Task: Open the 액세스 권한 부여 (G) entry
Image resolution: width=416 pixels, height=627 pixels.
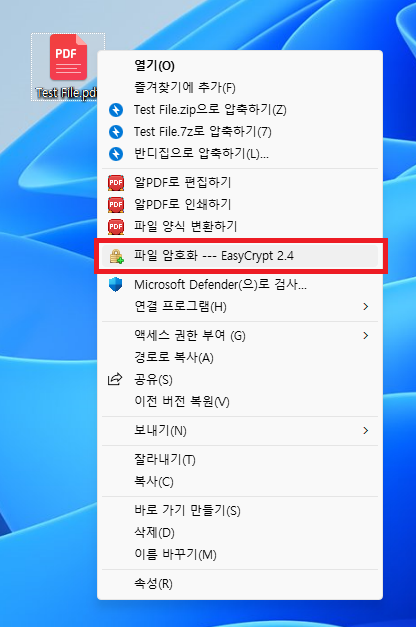Action: [x=240, y=335]
